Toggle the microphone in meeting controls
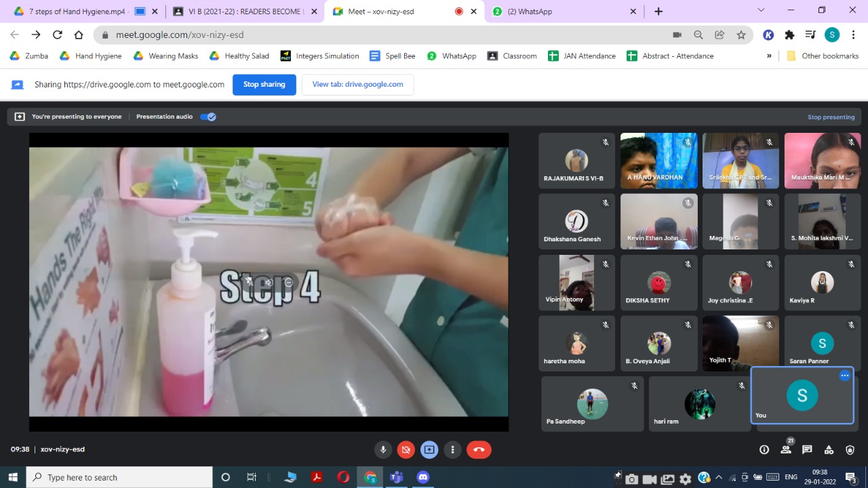The height and width of the screenshot is (488, 868). [x=383, y=449]
